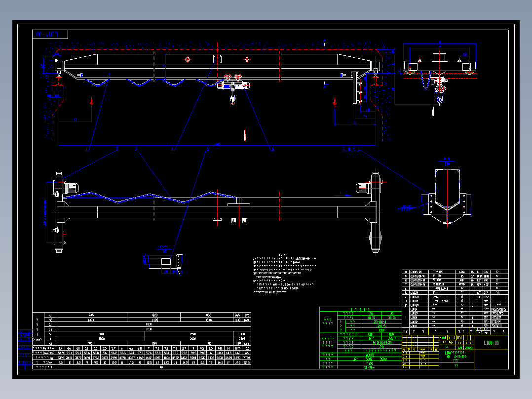Click the 22.5 cell ending the span row
Screen dimensions: 532x399
coord(247,362)
